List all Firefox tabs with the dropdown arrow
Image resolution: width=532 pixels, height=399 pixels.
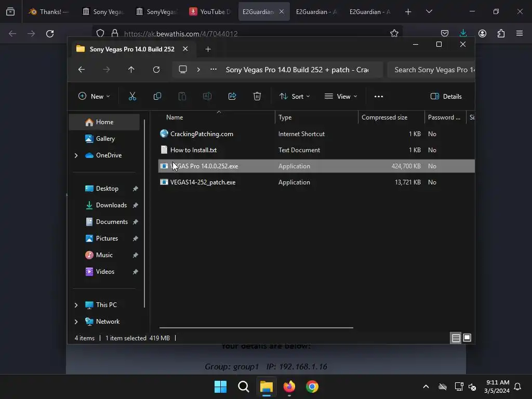pyautogui.click(x=429, y=11)
